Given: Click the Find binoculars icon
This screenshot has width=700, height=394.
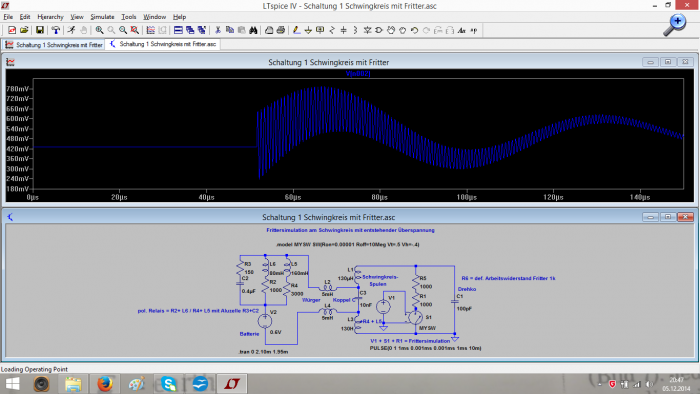Looking at the screenshot, I should click(x=253, y=30).
